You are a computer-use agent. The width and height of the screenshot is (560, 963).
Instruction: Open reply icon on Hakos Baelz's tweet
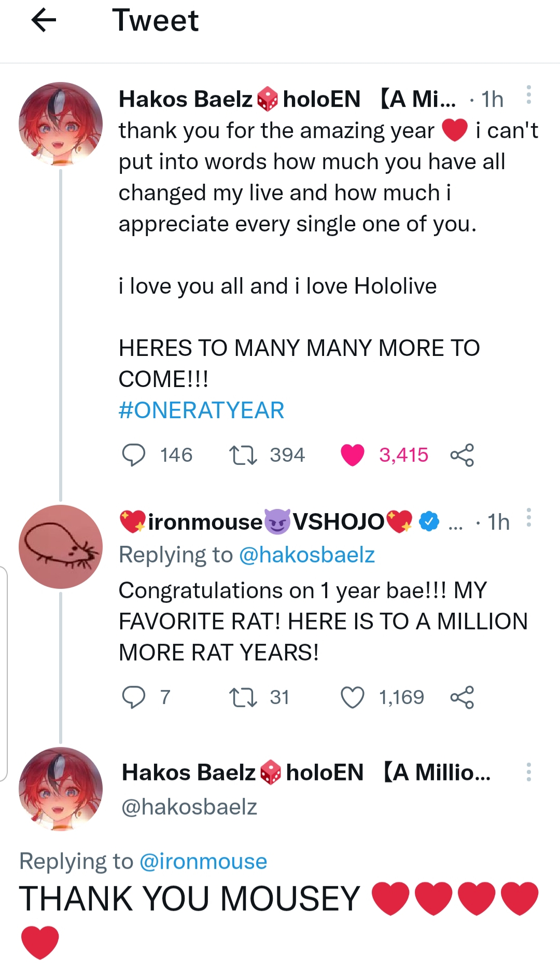(133, 455)
